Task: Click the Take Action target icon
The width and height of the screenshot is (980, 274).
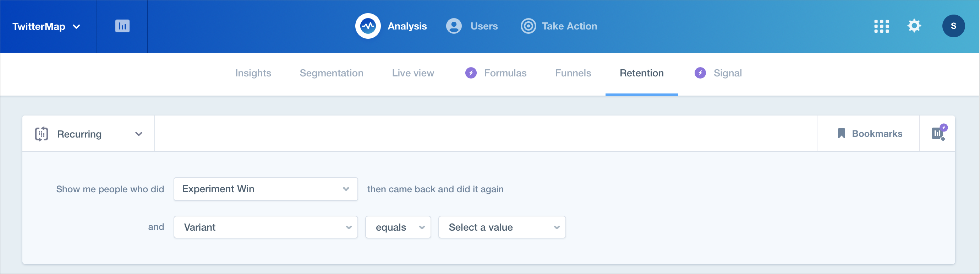Action: [x=528, y=26]
